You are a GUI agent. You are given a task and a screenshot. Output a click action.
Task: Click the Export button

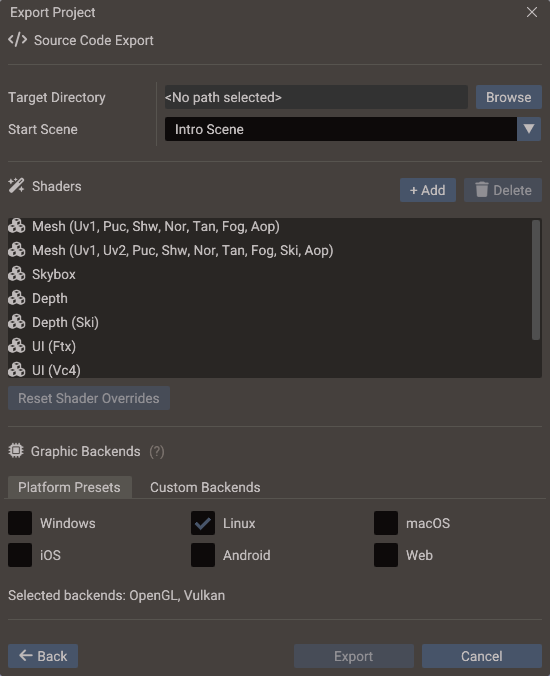tap(353, 656)
